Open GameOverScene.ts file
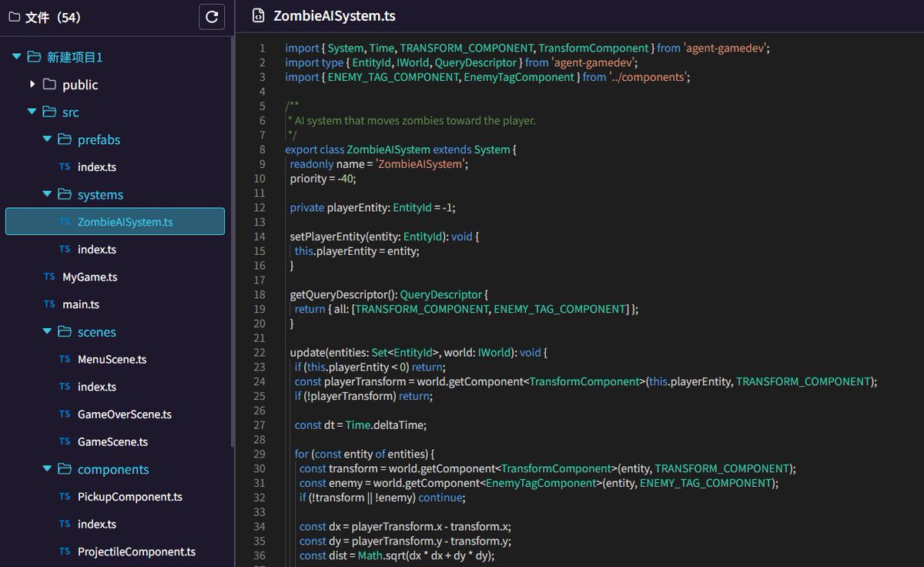The image size is (924, 567). 125,414
